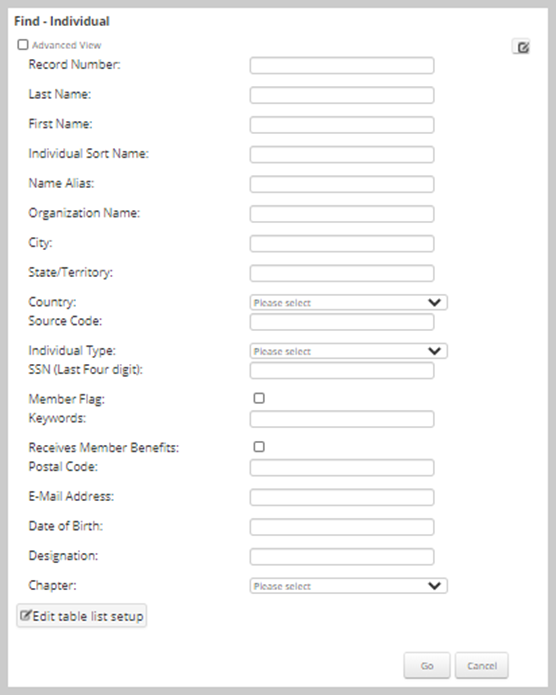Focus the Record Number field
This screenshot has height=695, width=556.
[342, 66]
